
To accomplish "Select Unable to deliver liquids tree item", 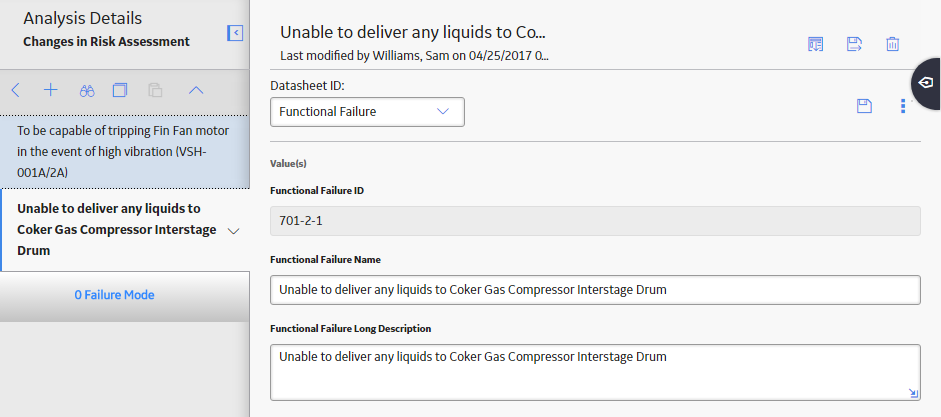I will [x=116, y=230].
